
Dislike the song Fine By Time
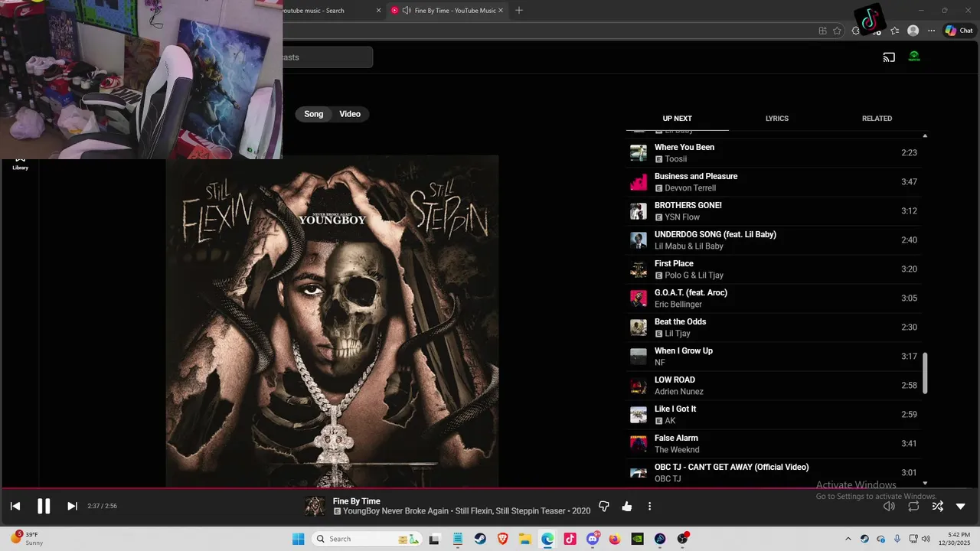pos(603,506)
